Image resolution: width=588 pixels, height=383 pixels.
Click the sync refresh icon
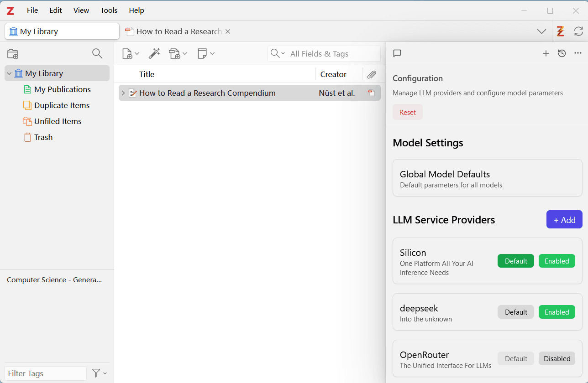click(578, 31)
